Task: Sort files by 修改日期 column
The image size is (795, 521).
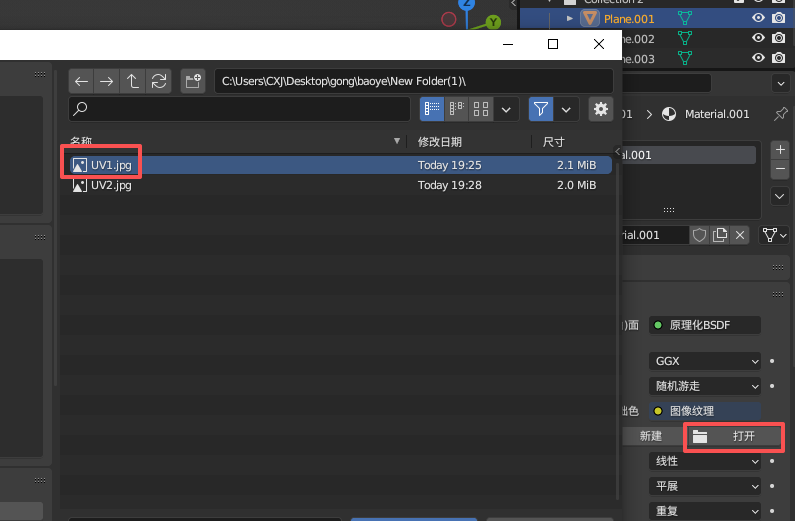Action: click(440, 141)
